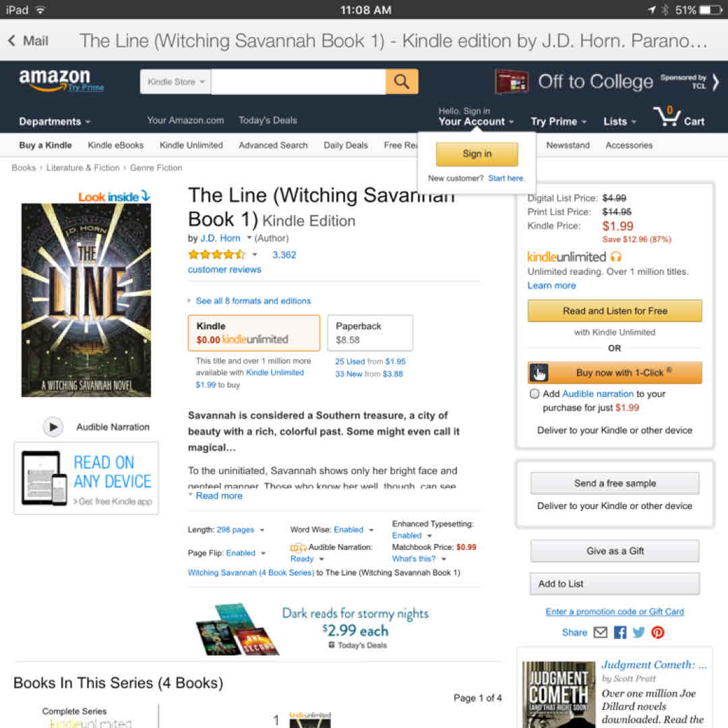Click the search text field
This screenshot has height=728, width=728.
(299, 82)
